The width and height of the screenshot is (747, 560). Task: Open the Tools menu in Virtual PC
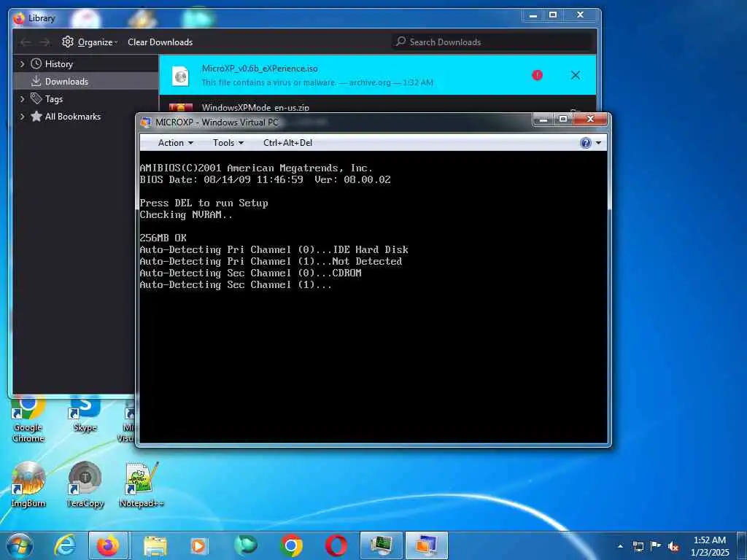pos(228,143)
